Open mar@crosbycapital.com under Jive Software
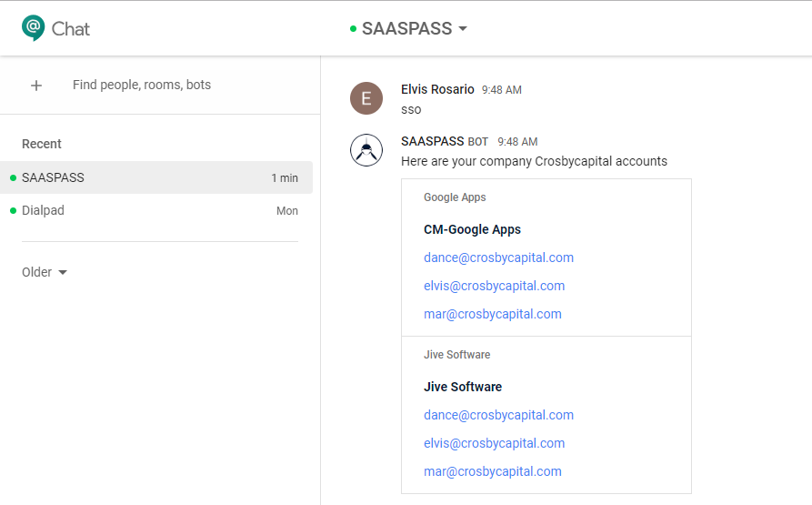This screenshot has height=505, width=812. click(x=492, y=471)
